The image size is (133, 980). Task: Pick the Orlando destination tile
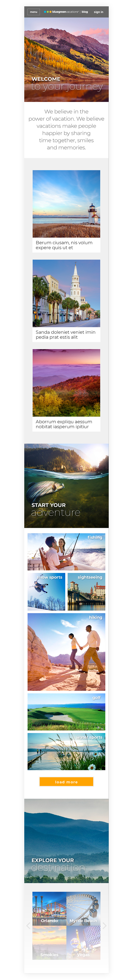(50, 909)
